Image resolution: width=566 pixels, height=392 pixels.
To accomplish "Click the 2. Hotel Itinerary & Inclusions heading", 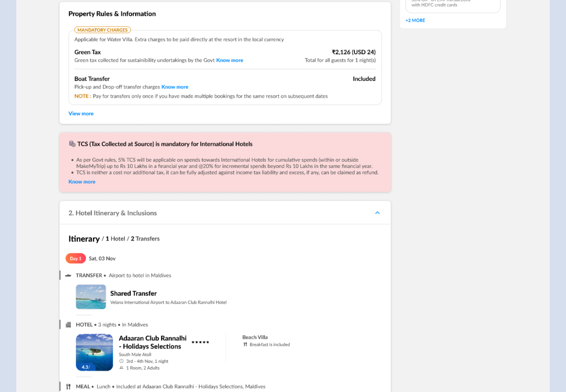I will tap(113, 213).
